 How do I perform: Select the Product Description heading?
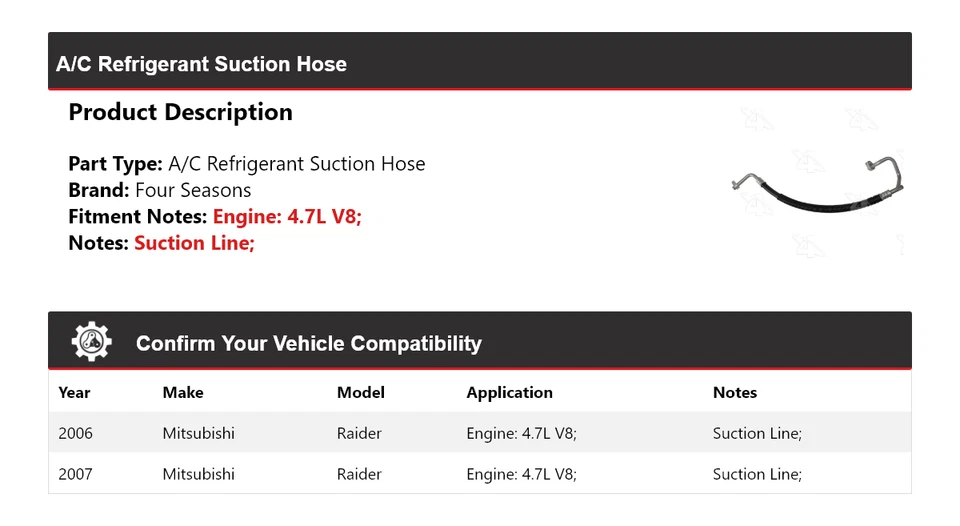click(180, 112)
